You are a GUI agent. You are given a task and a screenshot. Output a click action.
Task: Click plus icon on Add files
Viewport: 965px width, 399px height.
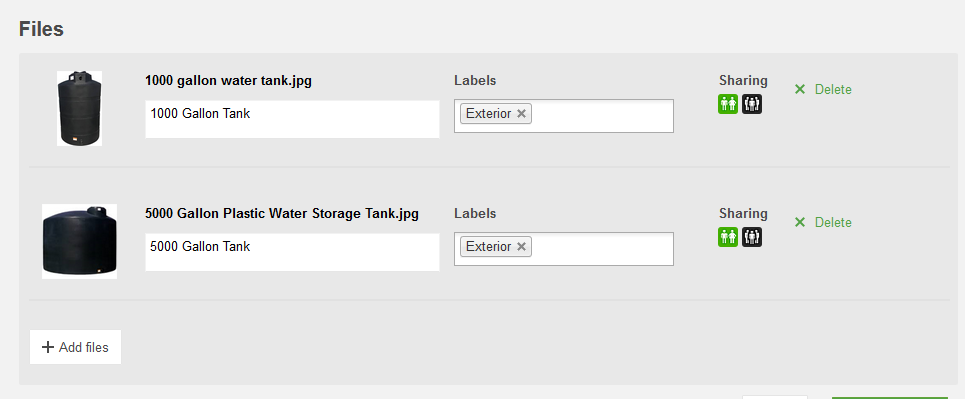(48, 347)
